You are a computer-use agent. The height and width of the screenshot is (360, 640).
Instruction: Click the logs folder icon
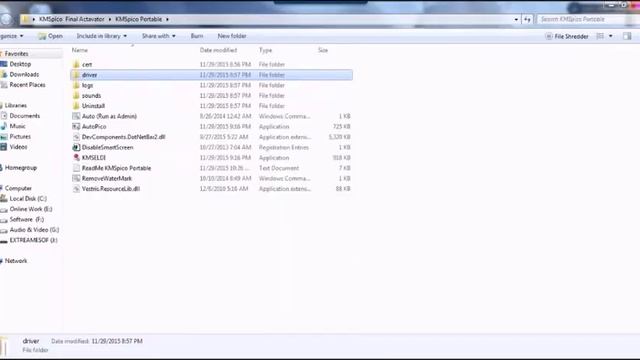(x=76, y=85)
